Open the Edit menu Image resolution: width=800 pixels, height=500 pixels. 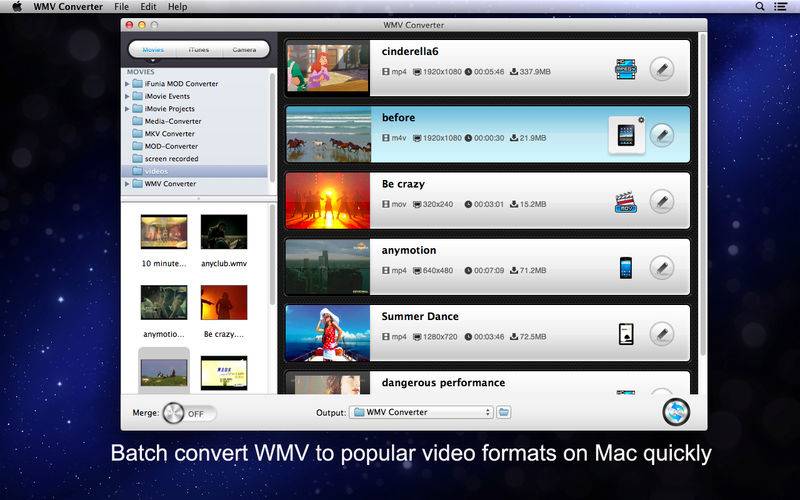(148, 7)
